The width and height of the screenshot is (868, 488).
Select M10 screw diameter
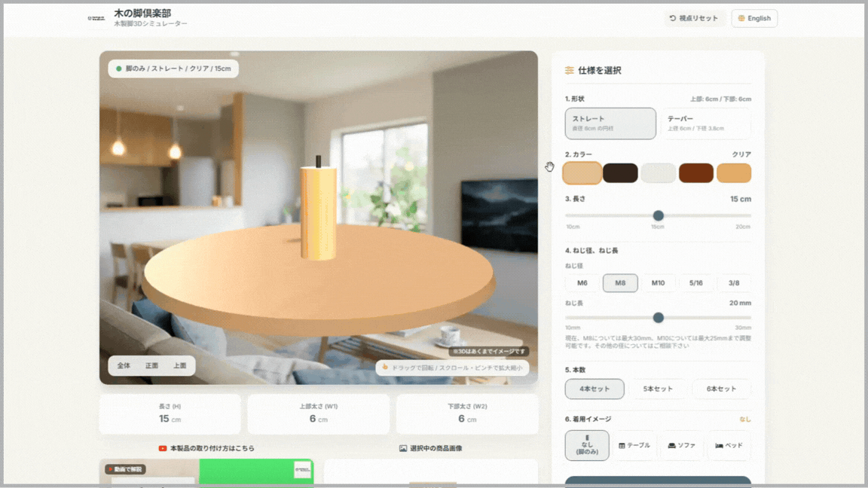(x=659, y=282)
